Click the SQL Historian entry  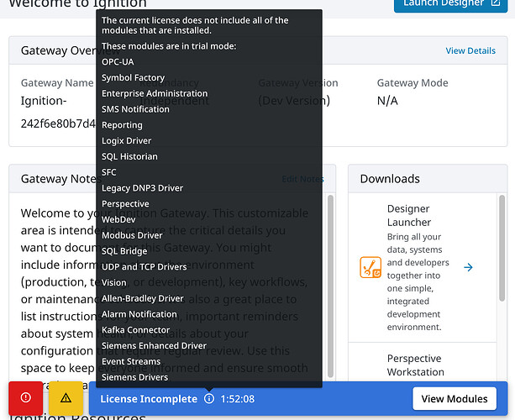tap(129, 156)
